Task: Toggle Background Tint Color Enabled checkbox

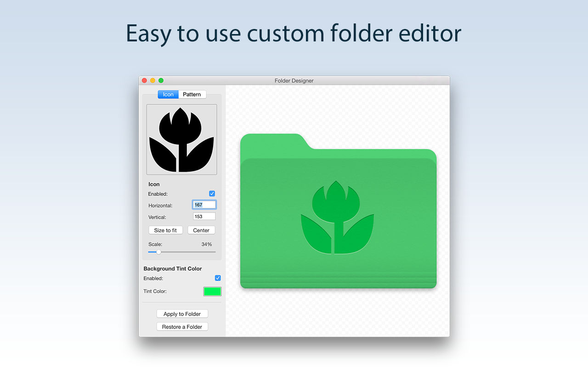Action: point(218,278)
